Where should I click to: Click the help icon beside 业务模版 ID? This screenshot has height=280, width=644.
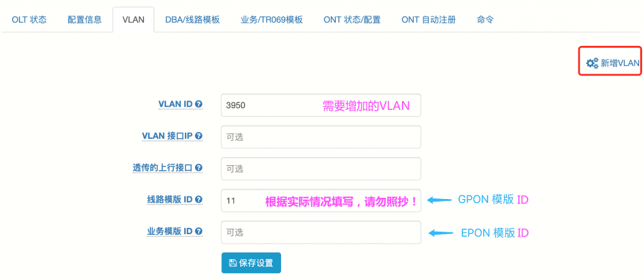[199, 232]
